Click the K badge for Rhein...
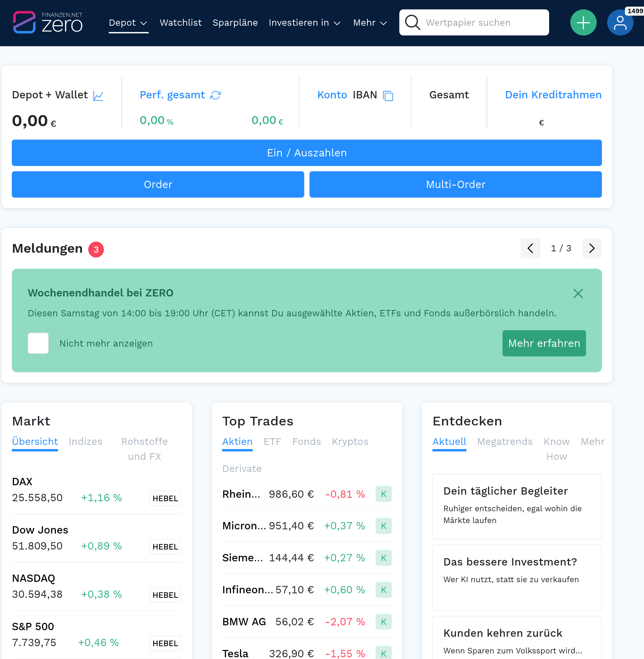The height and width of the screenshot is (659, 644). 384,494
